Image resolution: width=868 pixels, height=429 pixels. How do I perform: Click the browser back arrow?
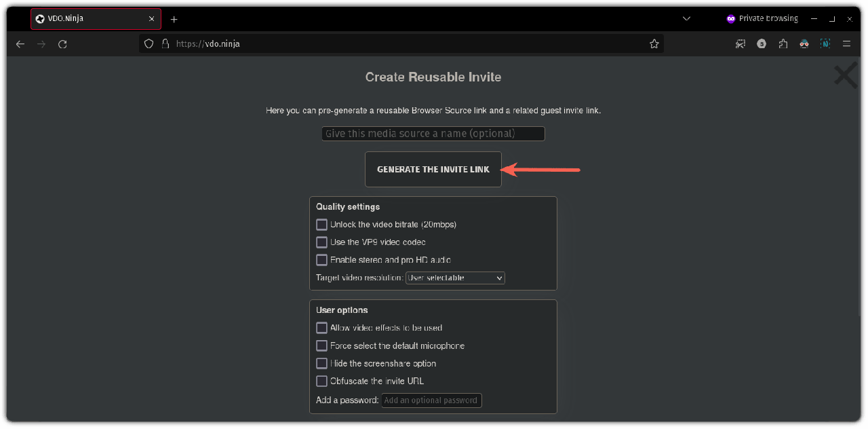[x=20, y=44]
